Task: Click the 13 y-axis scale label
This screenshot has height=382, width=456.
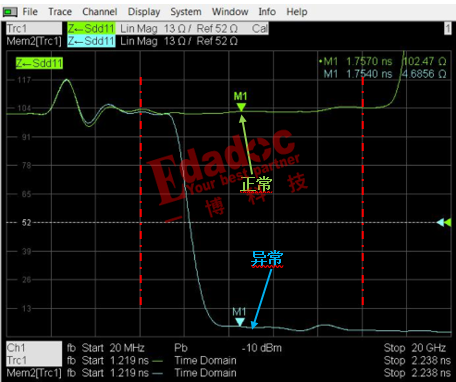Action: 26,308
